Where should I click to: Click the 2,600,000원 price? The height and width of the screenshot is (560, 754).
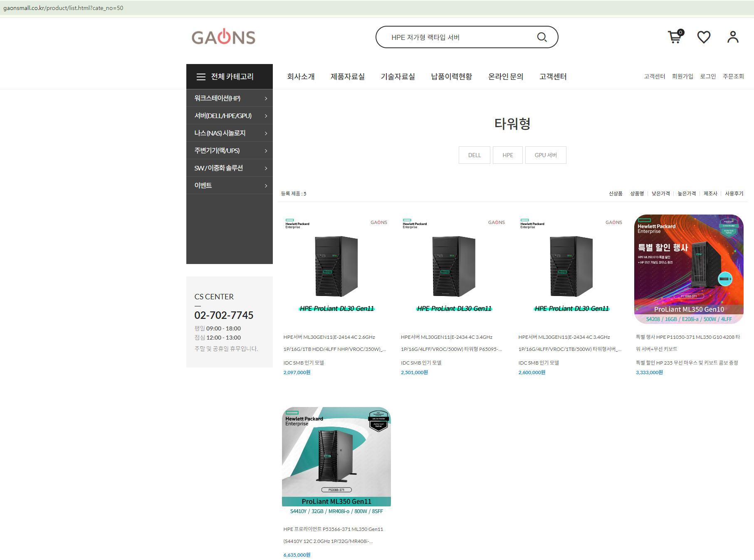(x=532, y=373)
